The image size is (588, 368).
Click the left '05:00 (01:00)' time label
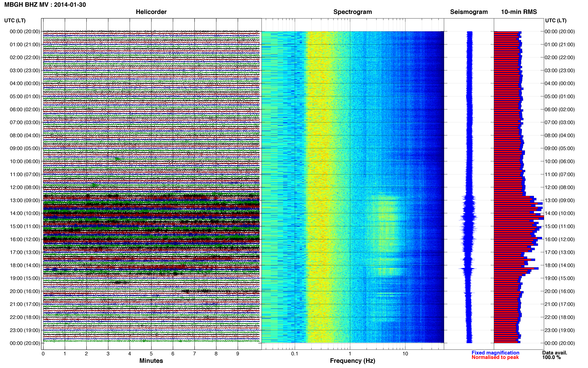(25, 96)
